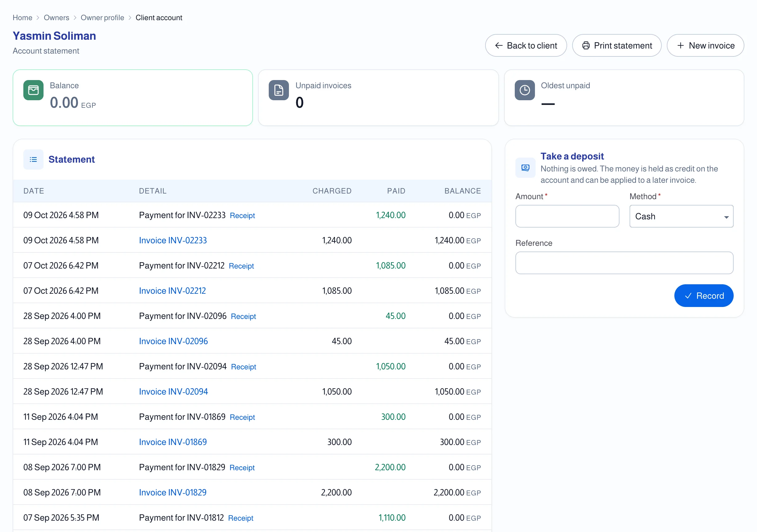
Task: Click the DATE column header
Action: pos(34,191)
